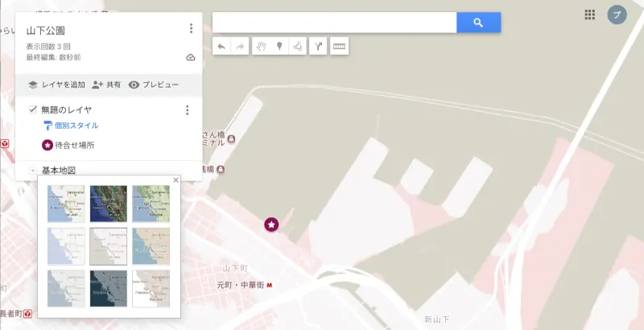
Task: Click inside the map search field
Action: (x=334, y=23)
